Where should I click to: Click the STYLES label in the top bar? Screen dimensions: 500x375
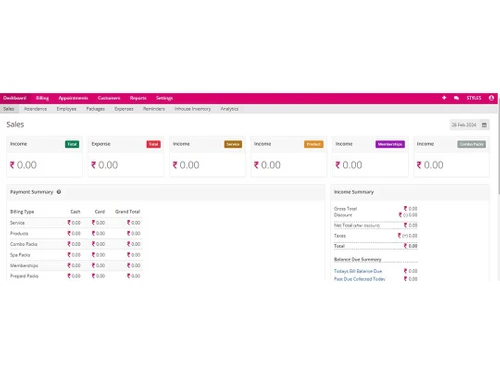[x=474, y=98]
